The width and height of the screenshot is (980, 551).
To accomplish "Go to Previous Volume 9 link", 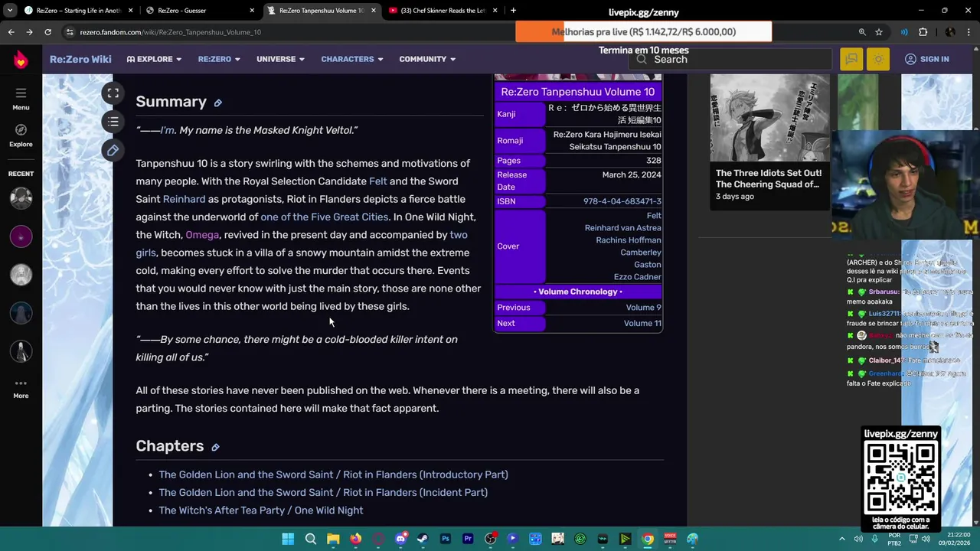I will 643,308.
